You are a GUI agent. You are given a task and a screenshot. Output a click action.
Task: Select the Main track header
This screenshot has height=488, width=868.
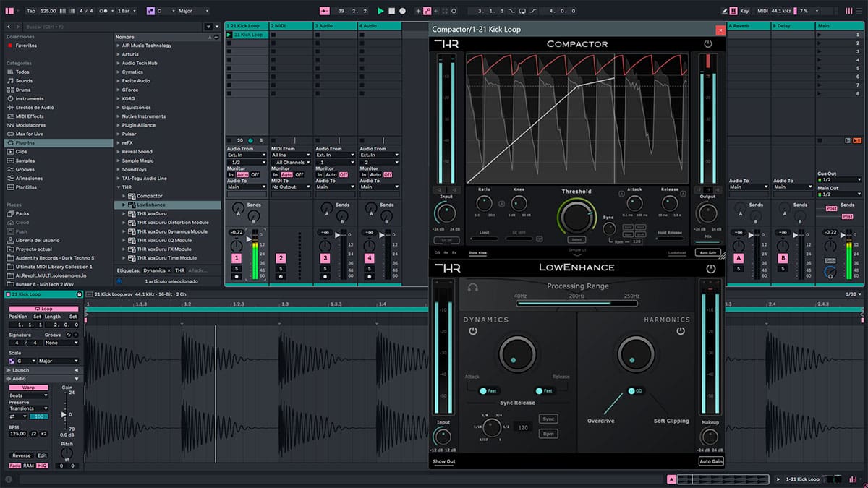point(840,26)
